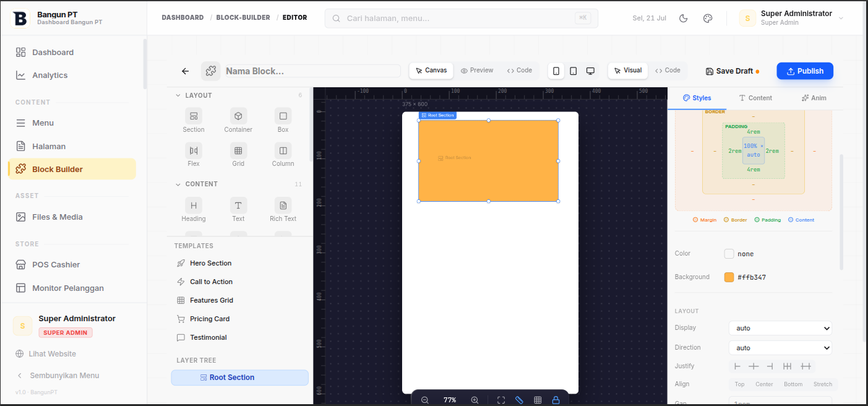
Task: Switch to dark mode moon icon
Action: click(x=684, y=18)
